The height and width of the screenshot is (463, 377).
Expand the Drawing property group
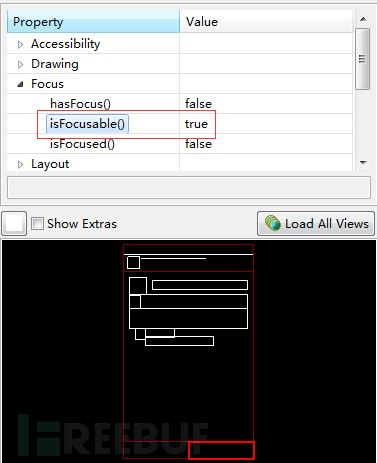pos(20,64)
